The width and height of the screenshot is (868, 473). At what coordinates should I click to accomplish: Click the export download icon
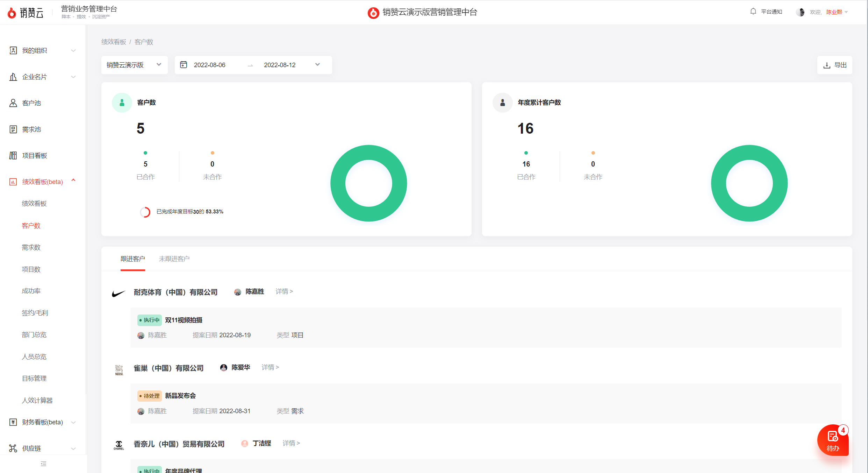tap(827, 65)
